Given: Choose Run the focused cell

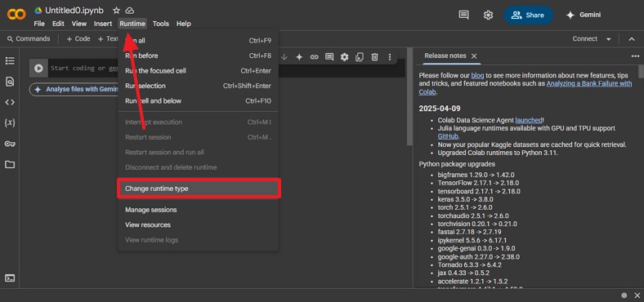Looking at the screenshot, I should pos(198,70).
